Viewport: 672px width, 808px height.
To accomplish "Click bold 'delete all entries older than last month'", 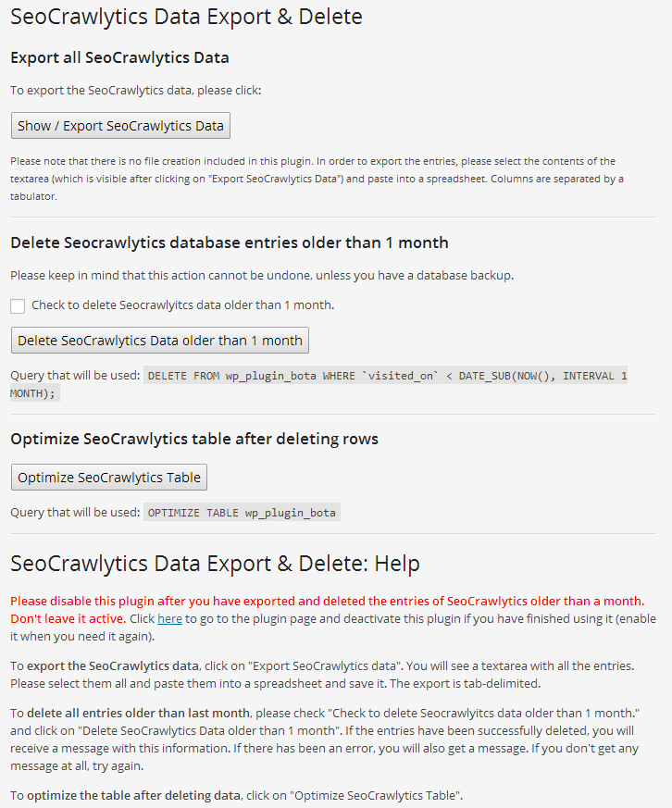I will (x=138, y=712).
